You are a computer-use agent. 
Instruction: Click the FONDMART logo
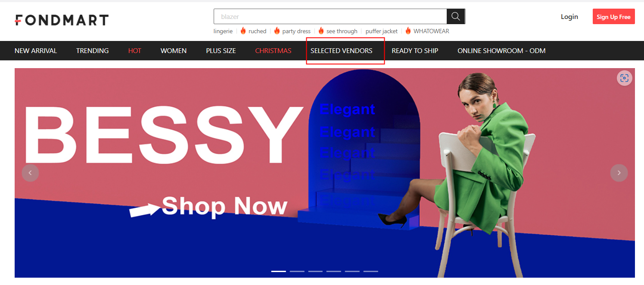(x=62, y=20)
